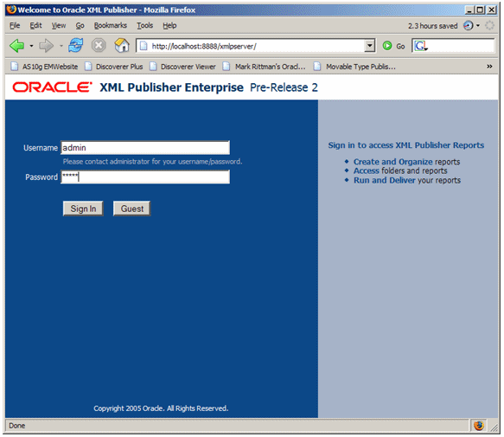This screenshot has height=437, width=504.
Task: Click 'Access folders and reports' text
Action: point(400,170)
